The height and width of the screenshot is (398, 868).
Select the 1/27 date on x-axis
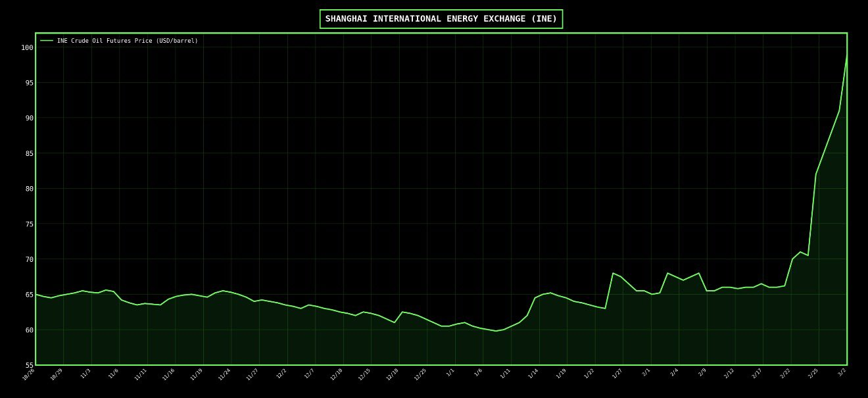(x=617, y=373)
